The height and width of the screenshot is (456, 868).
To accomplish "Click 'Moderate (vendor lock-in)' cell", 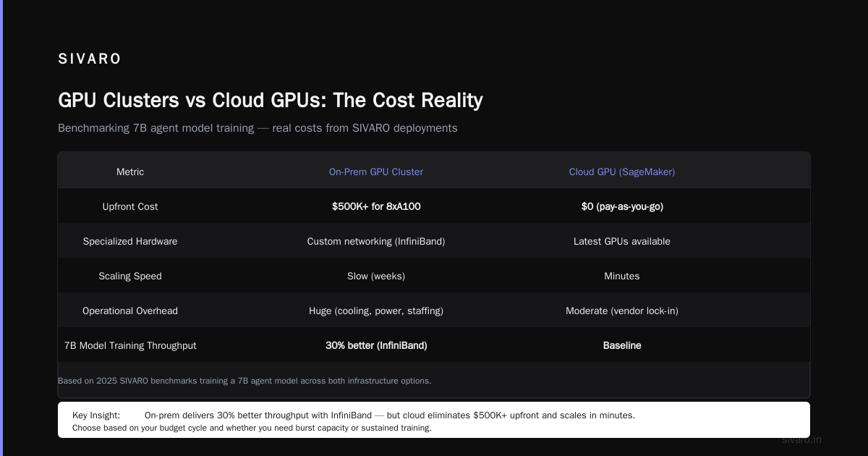I will click(622, 311).
